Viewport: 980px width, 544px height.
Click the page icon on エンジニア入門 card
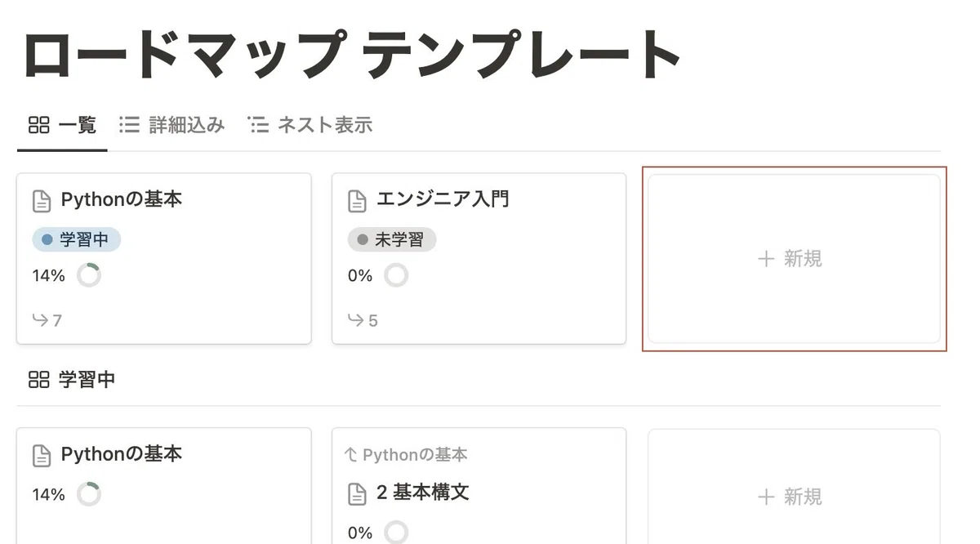[357, 200]
